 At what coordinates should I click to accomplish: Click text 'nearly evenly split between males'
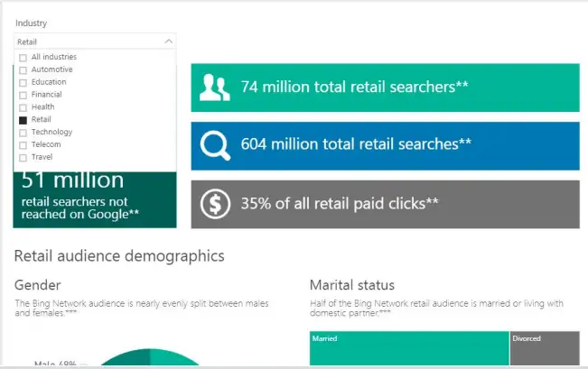click(202, 303)
